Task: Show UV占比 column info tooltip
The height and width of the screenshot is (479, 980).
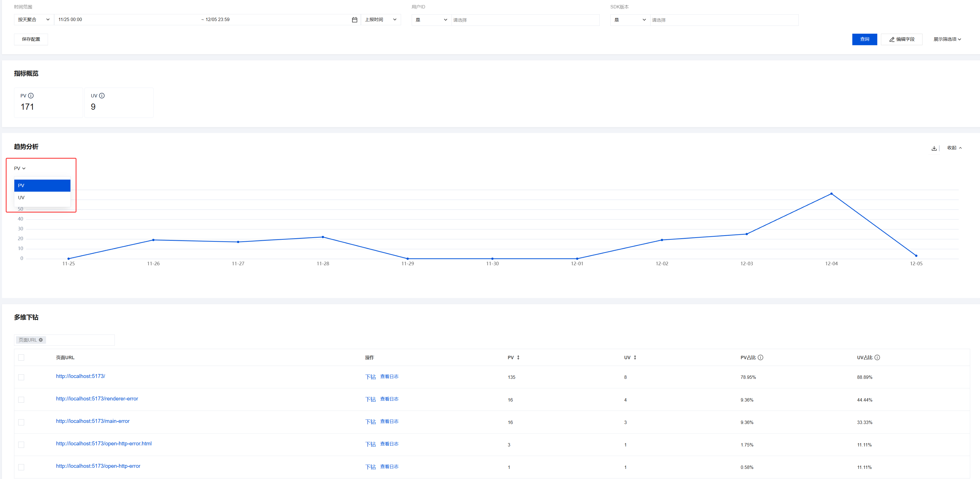Action: point(877,357)
